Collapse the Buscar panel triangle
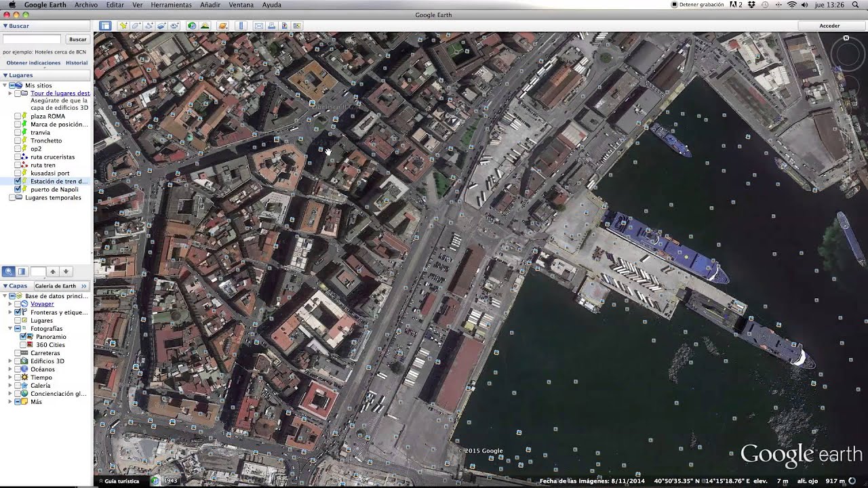 click(x=5, y=26)
